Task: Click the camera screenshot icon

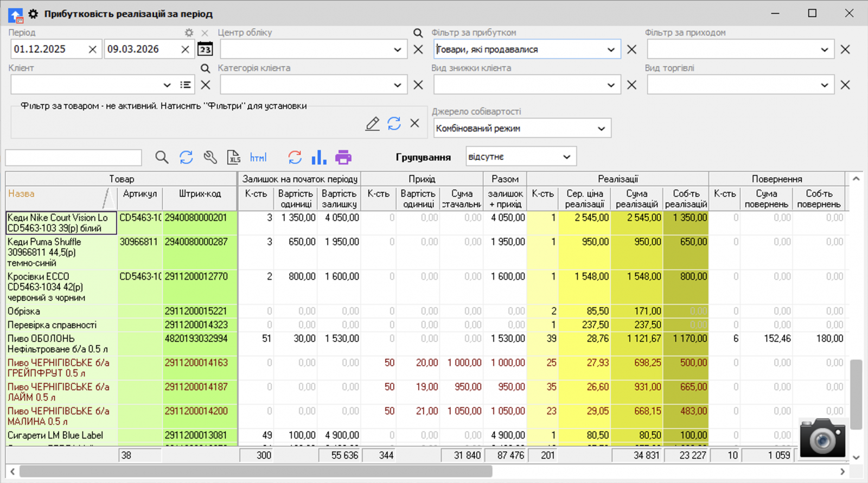Action: pyautogui.click(x=822, y=437)
